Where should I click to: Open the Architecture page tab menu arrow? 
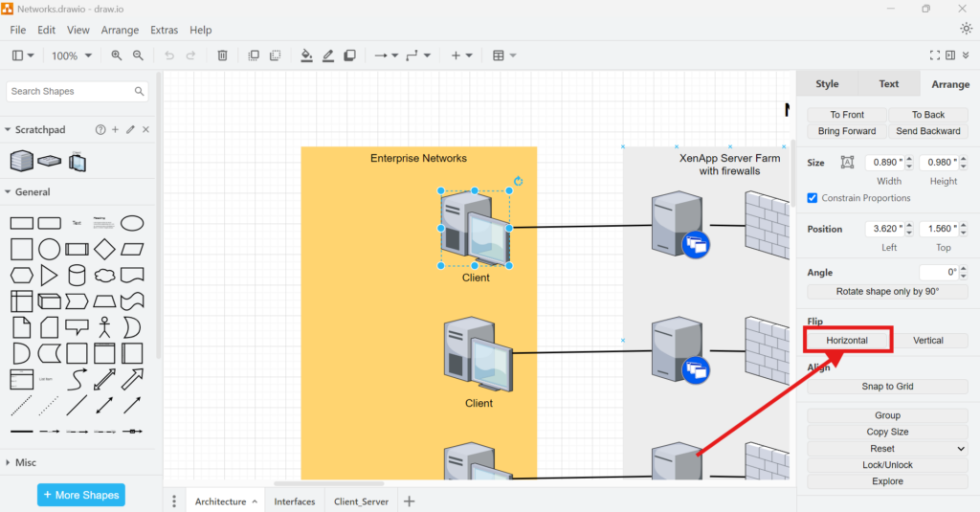(x=255, y=502)
